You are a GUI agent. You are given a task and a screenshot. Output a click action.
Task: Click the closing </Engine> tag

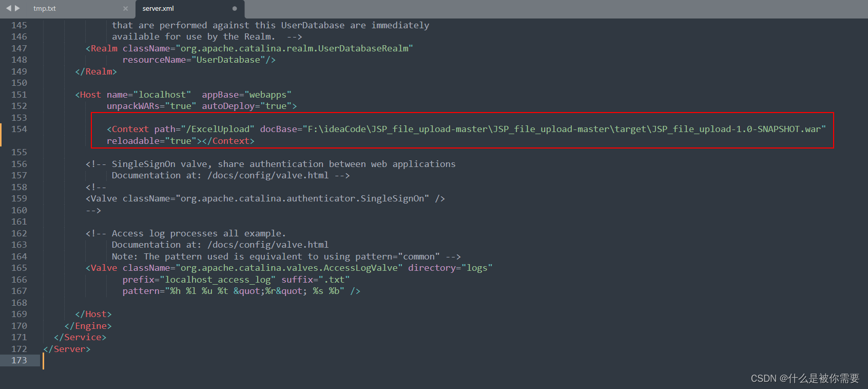coord(88,326)
